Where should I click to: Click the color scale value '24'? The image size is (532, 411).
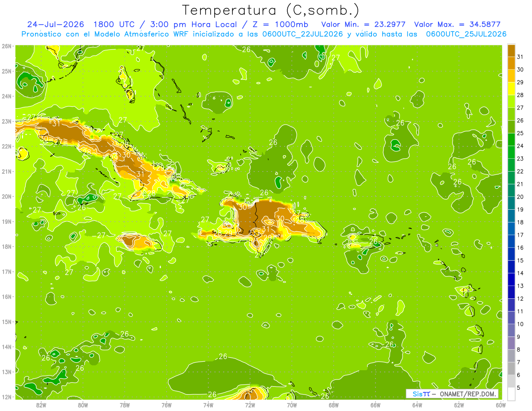click(520, 146)
